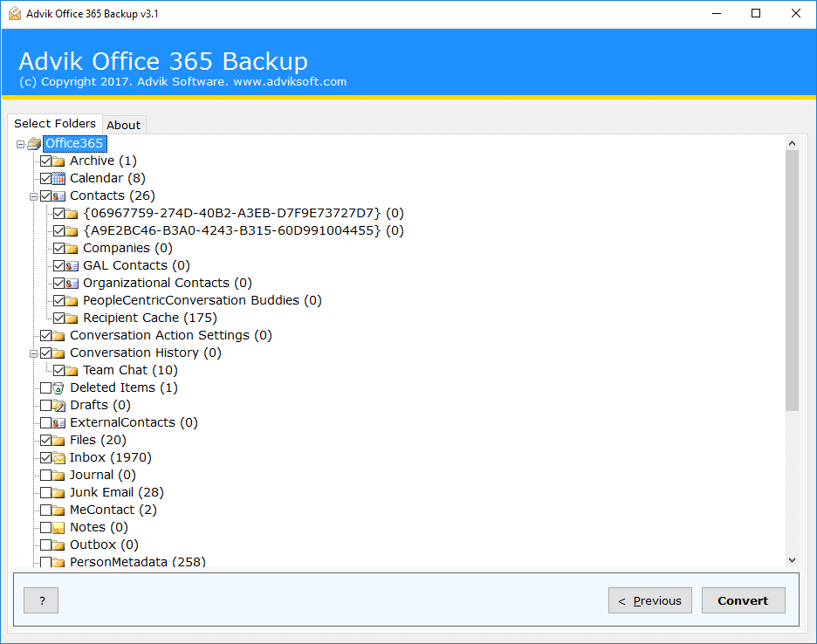Click the Outbox folder icon
Screen dimensions: 817x644
click(58, 545)
